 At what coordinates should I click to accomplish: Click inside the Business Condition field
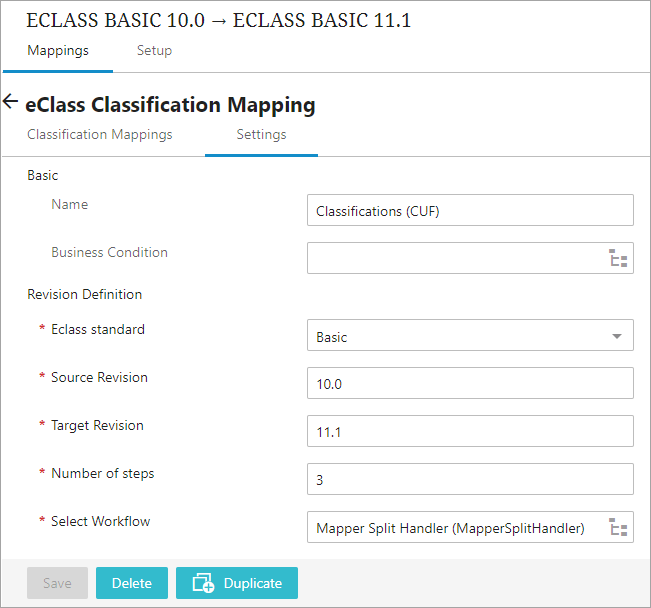click(x=457, y=258)
